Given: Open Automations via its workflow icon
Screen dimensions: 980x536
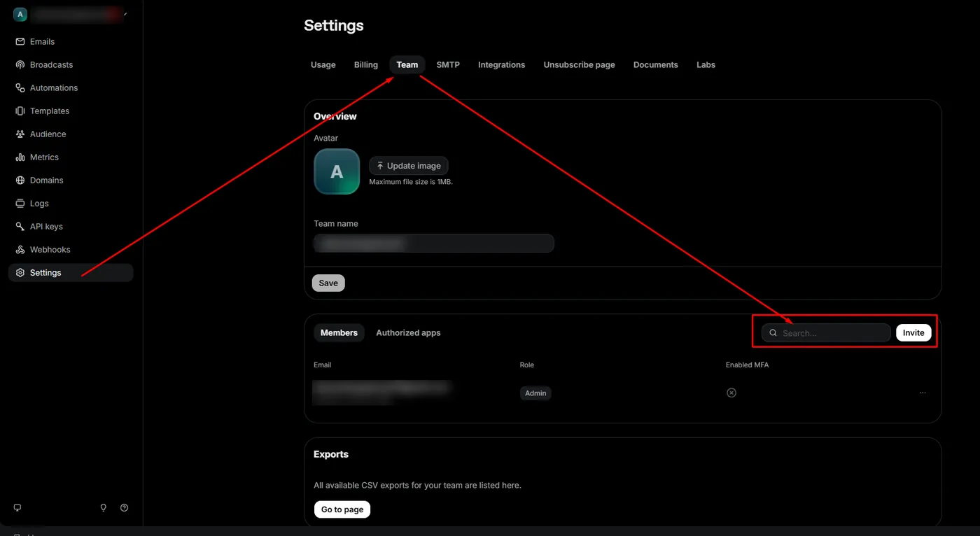Looking at the screenshot, I should 20,88.
